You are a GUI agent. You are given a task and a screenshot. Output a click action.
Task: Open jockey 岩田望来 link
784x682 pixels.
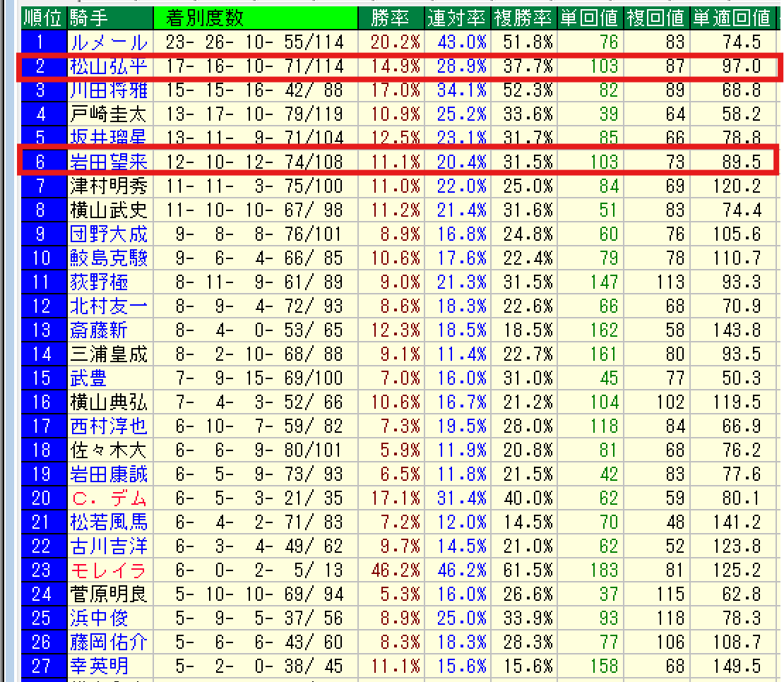[x=109, y=162]
